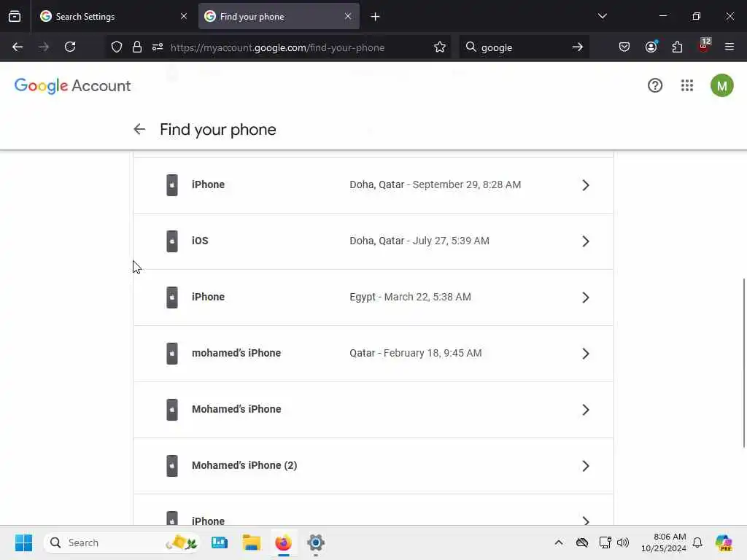Click the Firefox taskbar icon
Viewport: 747px width, 560px height.
(284, 542)
